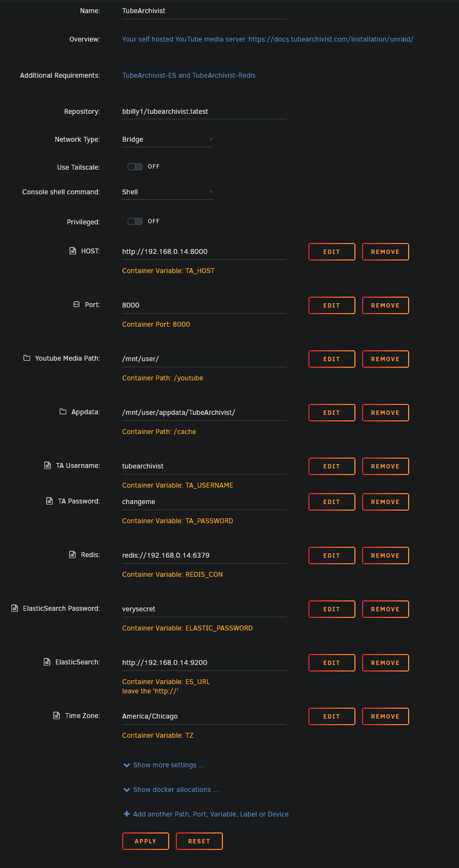
Task: Click the variable icon beside HOST field
Action: 72,250
